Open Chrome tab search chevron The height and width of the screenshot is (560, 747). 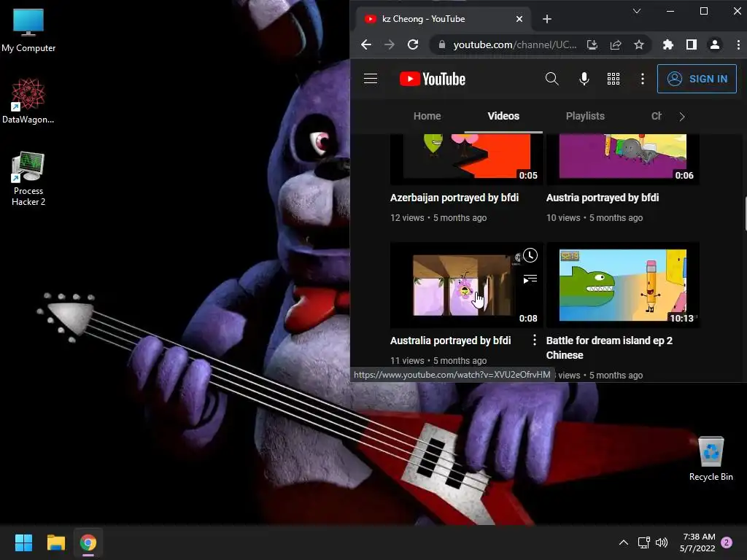[636, 11]
